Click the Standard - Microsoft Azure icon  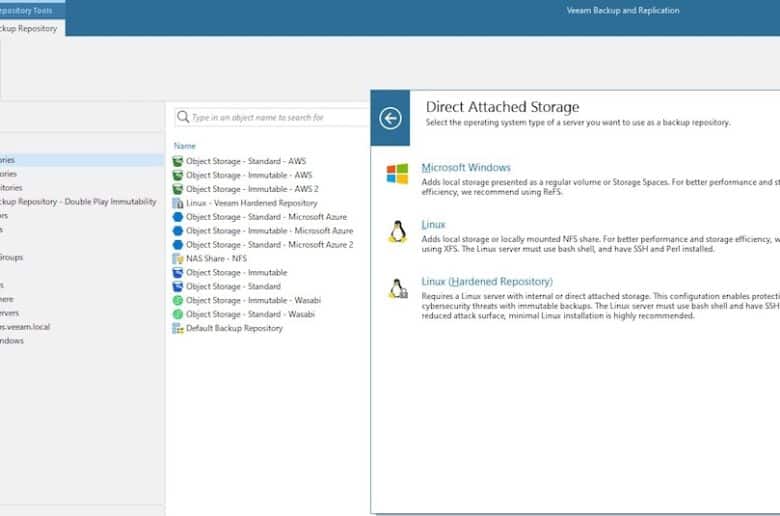pyautogui.click(x=178, y=217)
